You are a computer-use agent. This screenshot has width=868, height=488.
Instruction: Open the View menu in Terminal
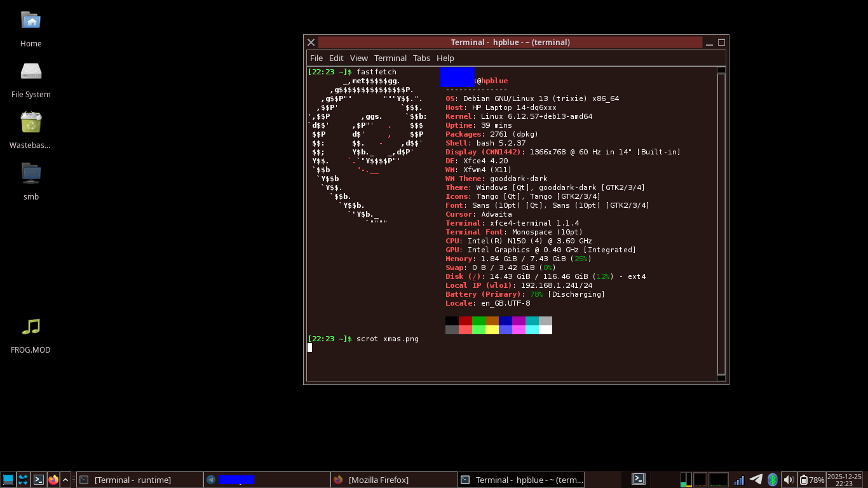[x=359, y=58]
